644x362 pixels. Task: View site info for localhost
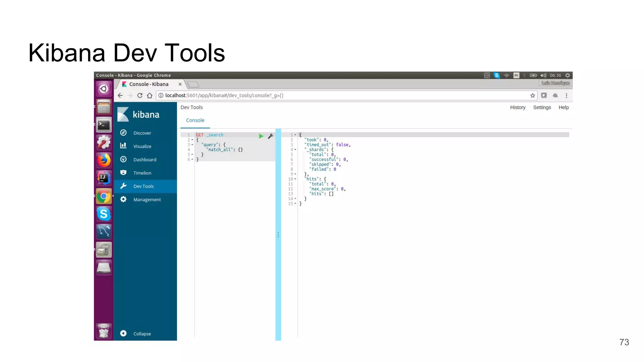coord(161,96)
